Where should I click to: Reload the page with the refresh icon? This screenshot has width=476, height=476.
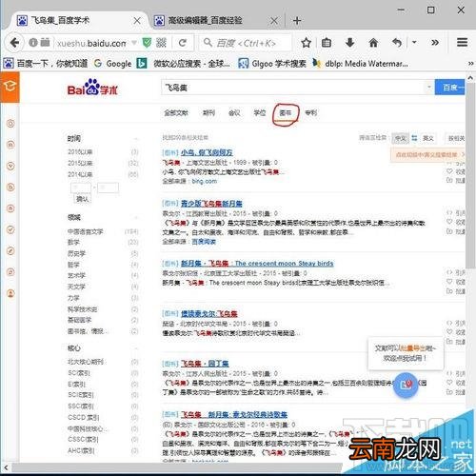coord(183,43)
